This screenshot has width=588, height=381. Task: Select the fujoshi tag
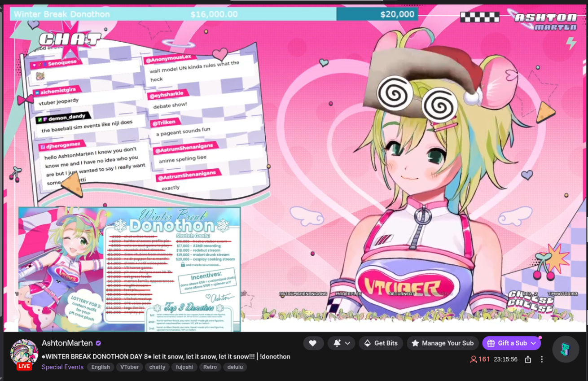tap(184, 367)
